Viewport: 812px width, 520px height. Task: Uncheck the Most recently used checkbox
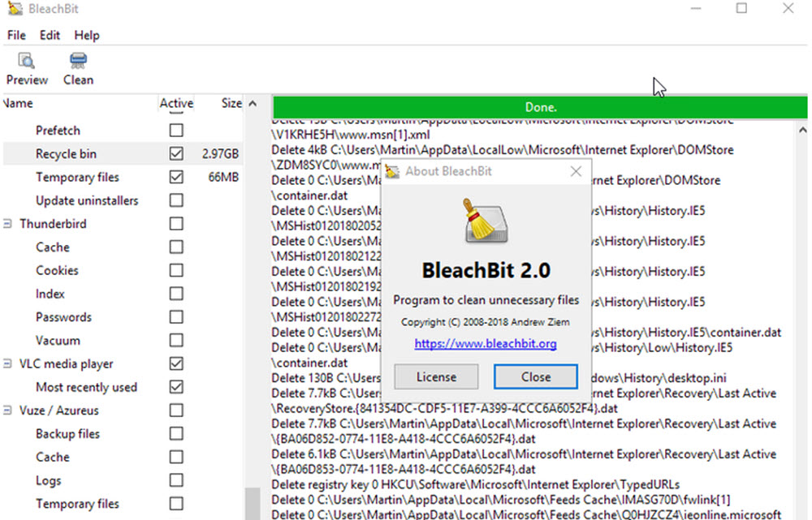pos(176,386)
